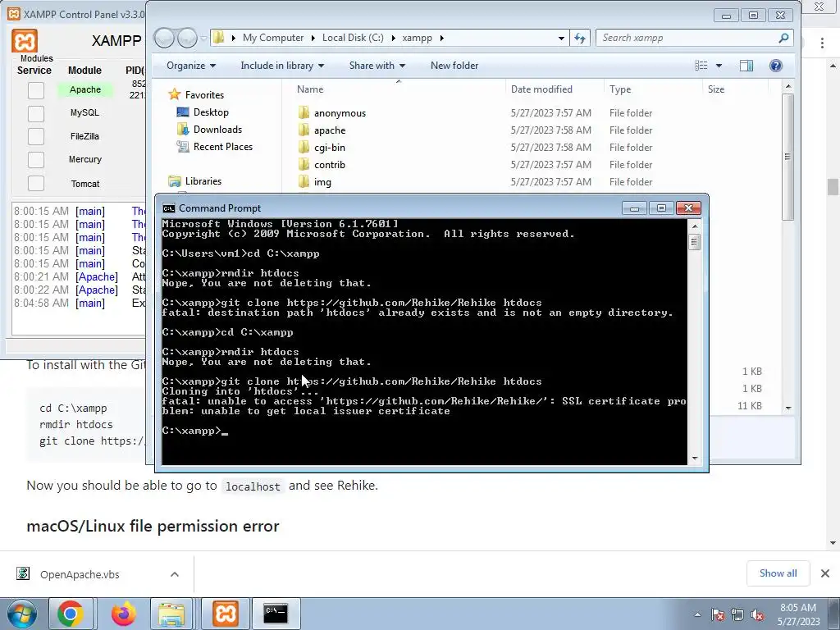Click the localhost code text on webpage

(253, 486)
